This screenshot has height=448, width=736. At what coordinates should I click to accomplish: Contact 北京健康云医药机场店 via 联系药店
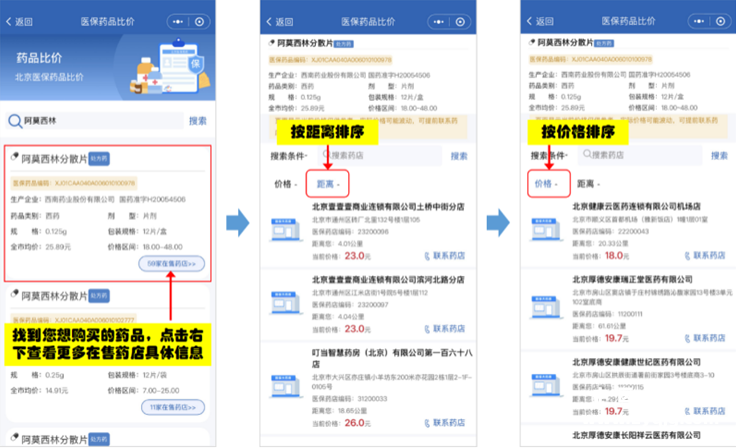point(705,255)
